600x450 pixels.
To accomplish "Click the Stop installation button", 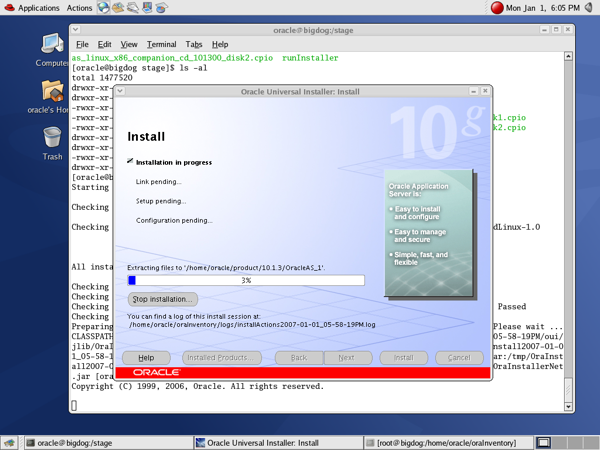I will [163, 298].
